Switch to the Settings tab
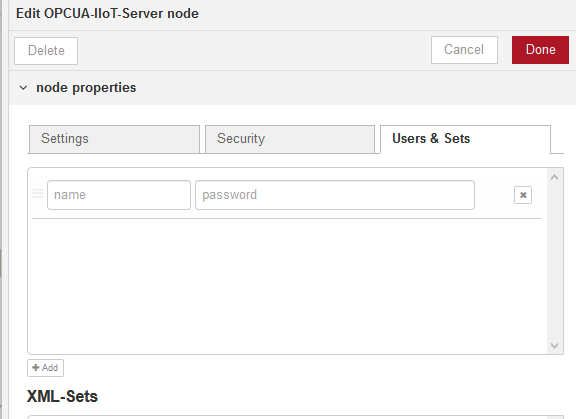 tap(114, 139)
